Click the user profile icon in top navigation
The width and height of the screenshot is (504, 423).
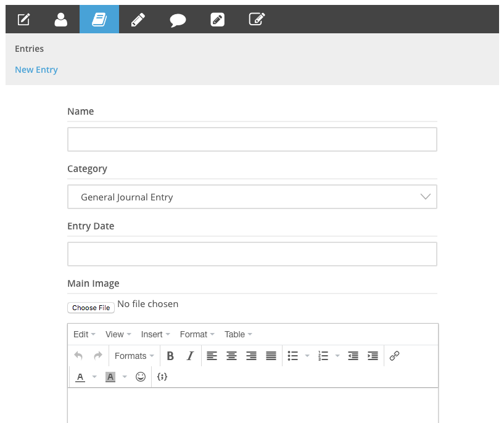pyautogui.click(x=60, y=20)
